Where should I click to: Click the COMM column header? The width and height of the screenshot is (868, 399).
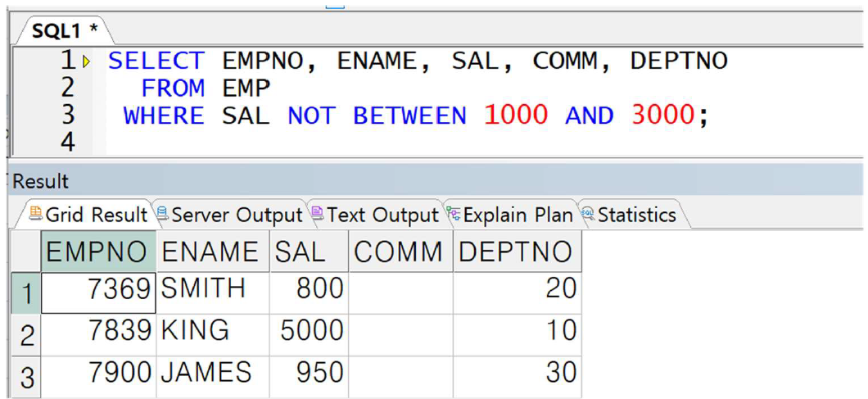click(400, 252)
